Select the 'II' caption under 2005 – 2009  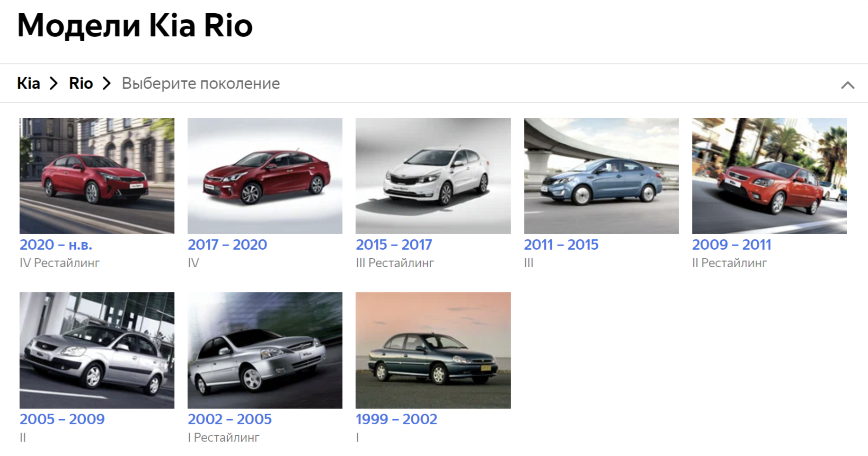point(23,438)
